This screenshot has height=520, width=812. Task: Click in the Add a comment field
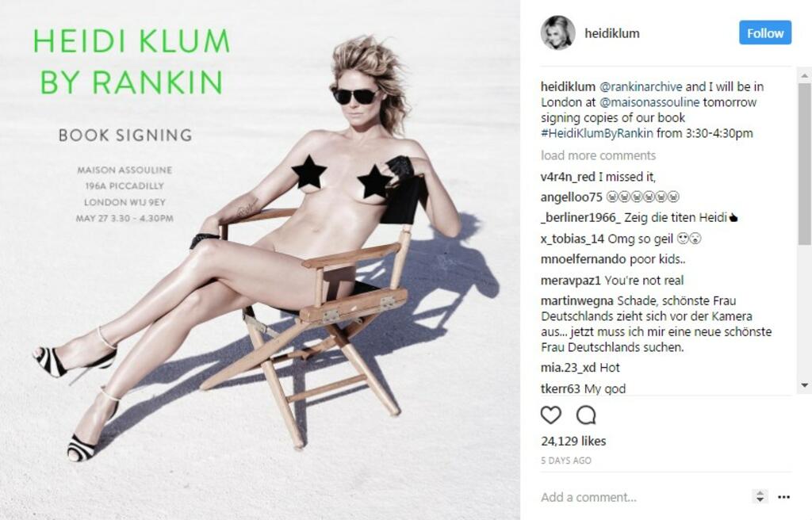pyautogui.click(x=642, y=497)
